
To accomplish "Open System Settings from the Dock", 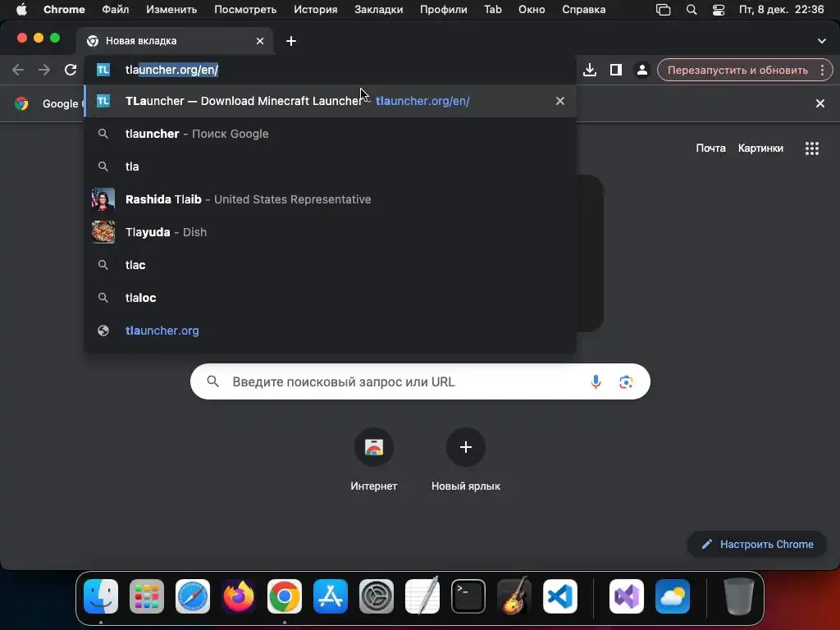I will click(x=376, y=596).
